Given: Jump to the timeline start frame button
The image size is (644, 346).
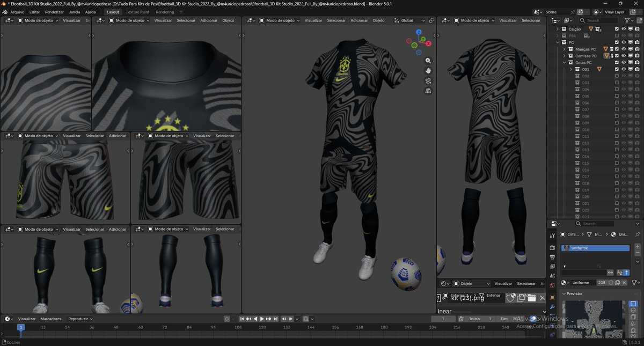Looking at the screenshot, I should coord(242,319).
